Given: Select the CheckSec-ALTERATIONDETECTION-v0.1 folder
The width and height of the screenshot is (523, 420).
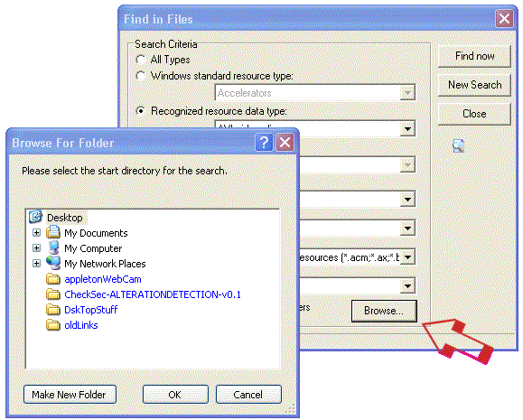Looking at the screenshot, I should (x=153, y=294).
